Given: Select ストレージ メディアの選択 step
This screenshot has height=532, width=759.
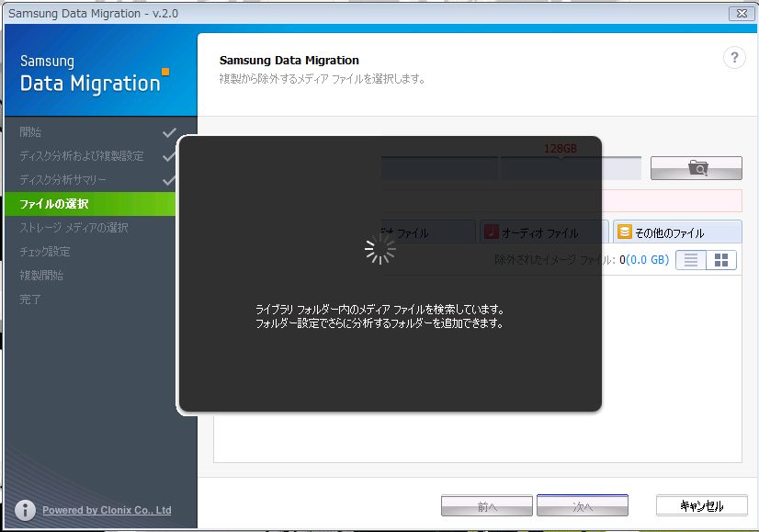Looking at the screenshot, I should tap(74, 228).
